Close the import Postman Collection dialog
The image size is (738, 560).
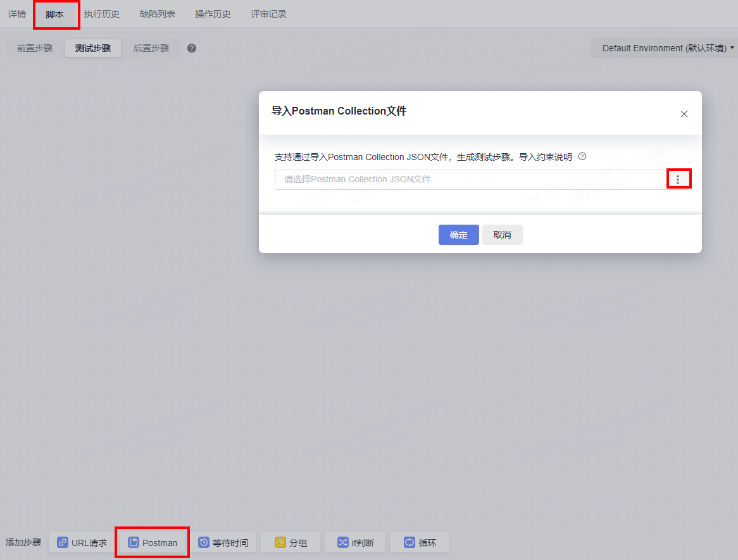pyautogui.click(x=684, y=114)
